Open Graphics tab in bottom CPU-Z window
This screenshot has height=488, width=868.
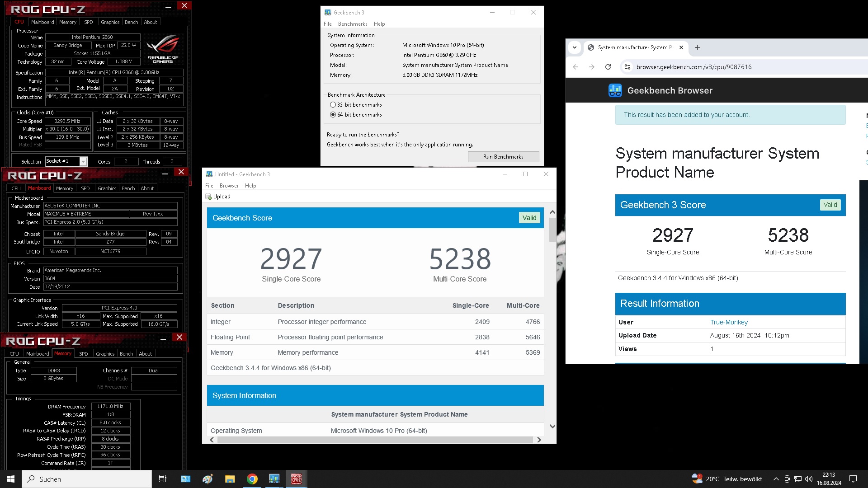pos(105,354)
